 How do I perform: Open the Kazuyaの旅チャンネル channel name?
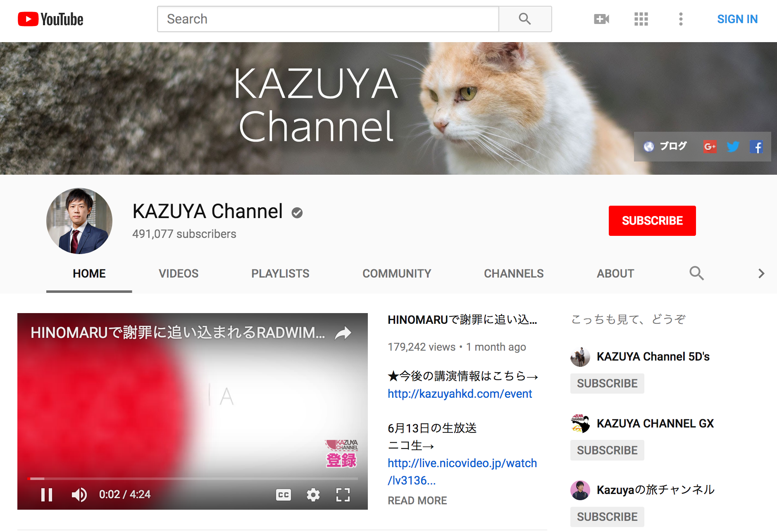pos(655,490)
